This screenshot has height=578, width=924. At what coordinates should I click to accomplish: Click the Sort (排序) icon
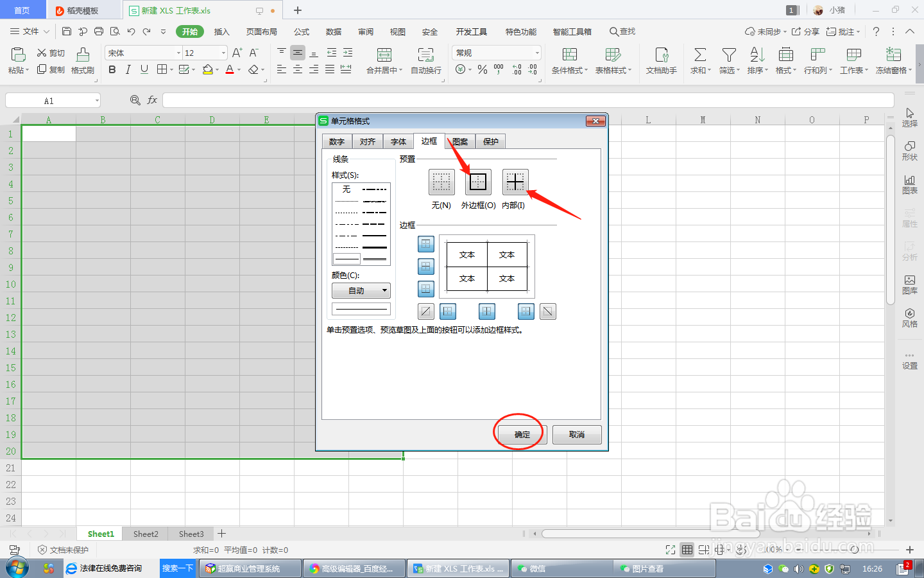[x=757, y=55]
